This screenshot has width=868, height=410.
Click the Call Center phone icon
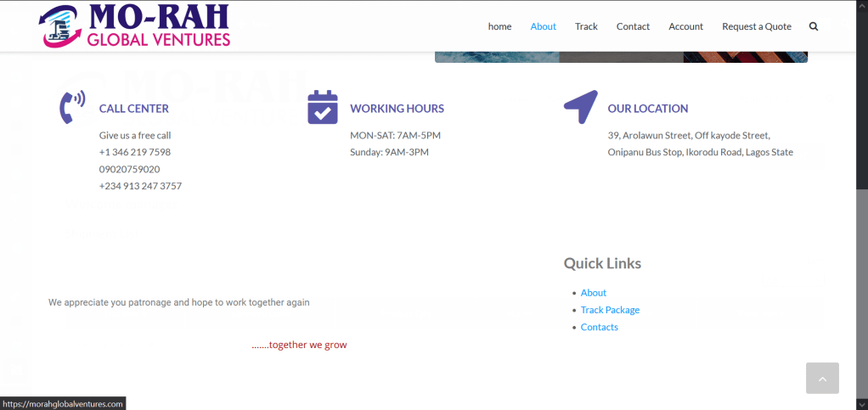[72, 108]
